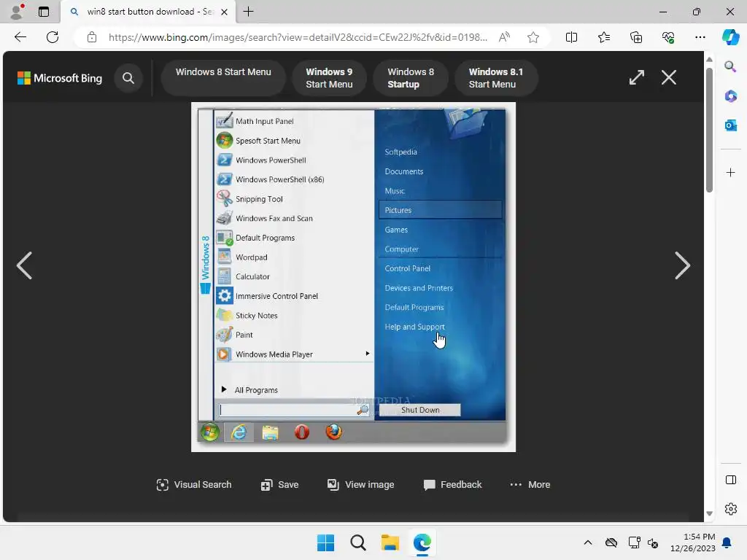Click the page vertical scrollbar thumb
Screen dimensions: 747x560
[x=709, y=130]
